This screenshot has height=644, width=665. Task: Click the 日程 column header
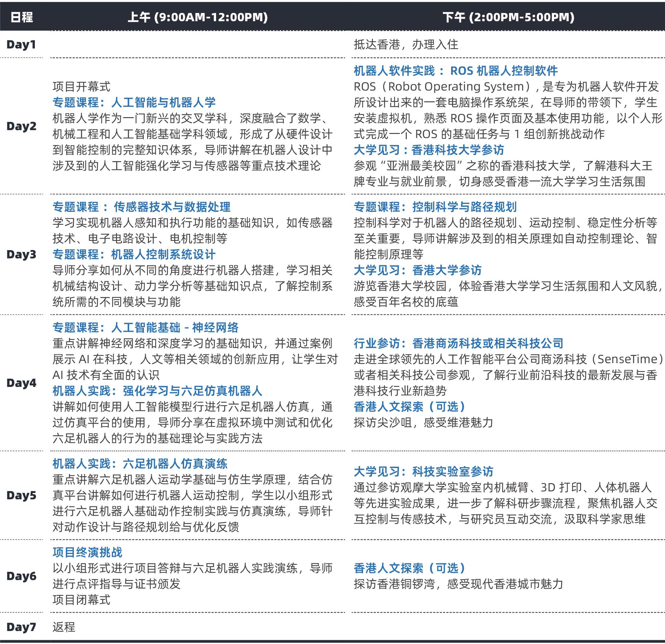point(21,17)
